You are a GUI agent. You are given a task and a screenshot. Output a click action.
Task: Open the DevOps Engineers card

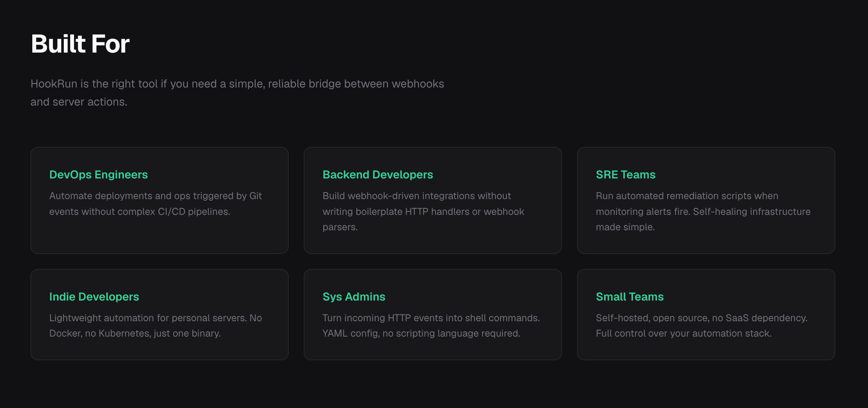[160, 200]
